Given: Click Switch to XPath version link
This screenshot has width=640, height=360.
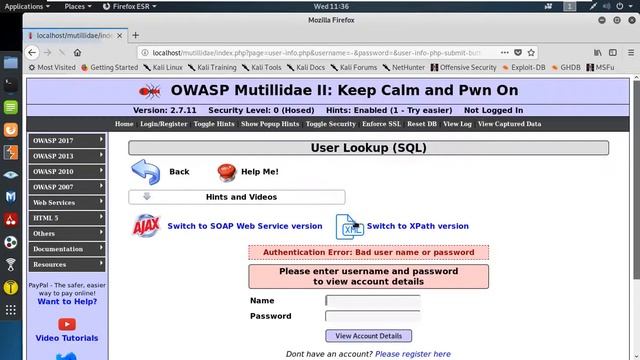Looking at the screenshot, I should coord(418,226).
